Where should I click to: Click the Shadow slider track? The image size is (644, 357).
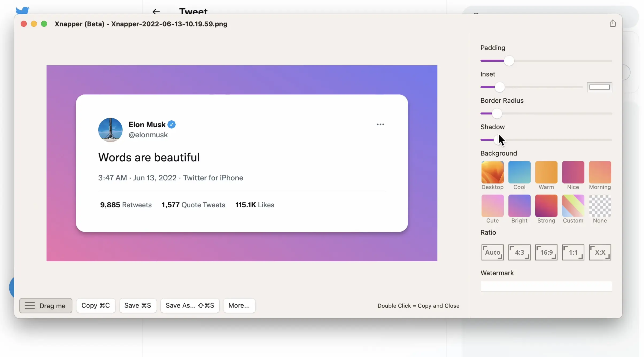click(x=546, y=140)
